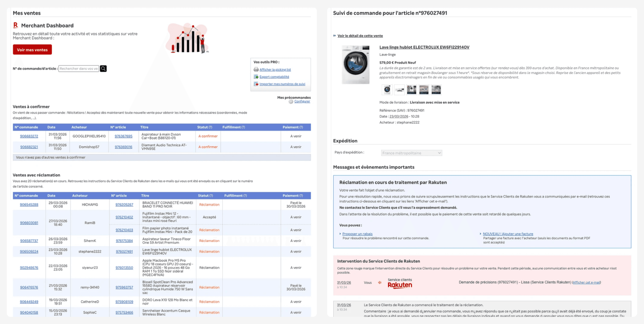This screenshot has height=324, width=644.
Task: Click Voir mes ventes button
Action: pos(32,49)
